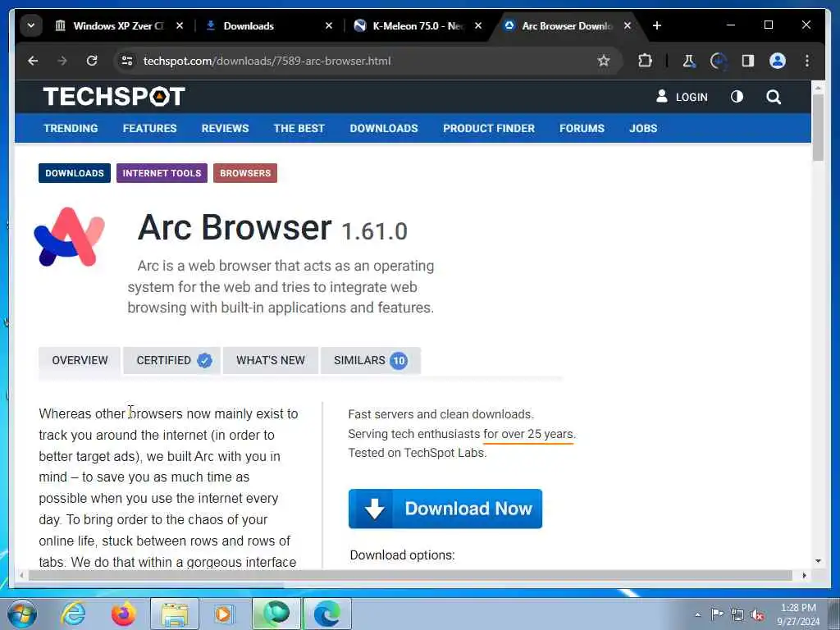Open the FEATURES menu
The width and height of the screenshot is (840, 630).
point(149,129)
